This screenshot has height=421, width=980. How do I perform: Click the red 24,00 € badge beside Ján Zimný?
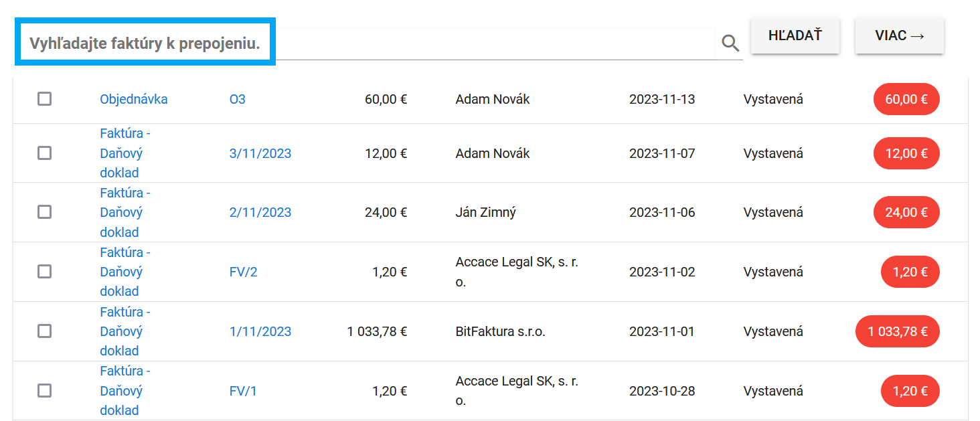(x=906, y=212)
